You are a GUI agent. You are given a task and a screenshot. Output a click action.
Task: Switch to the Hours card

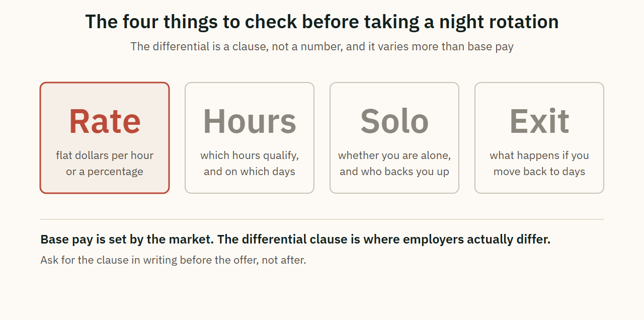click(250, 138)
